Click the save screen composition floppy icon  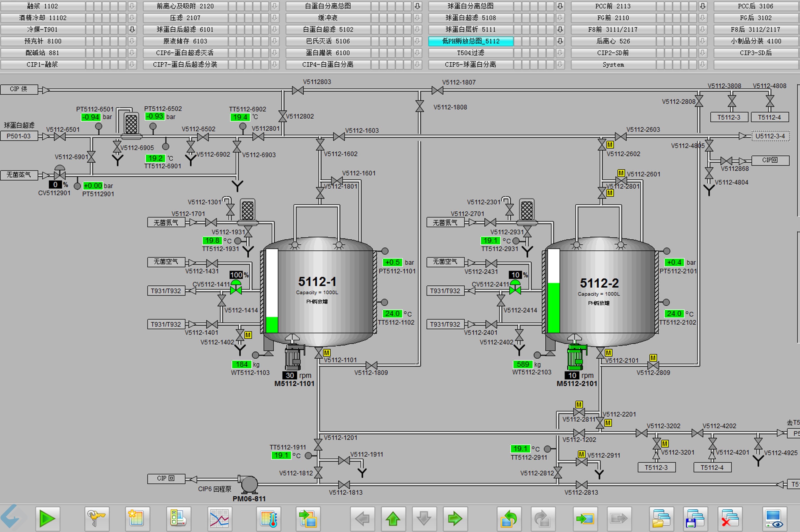(x=695, y=518)
